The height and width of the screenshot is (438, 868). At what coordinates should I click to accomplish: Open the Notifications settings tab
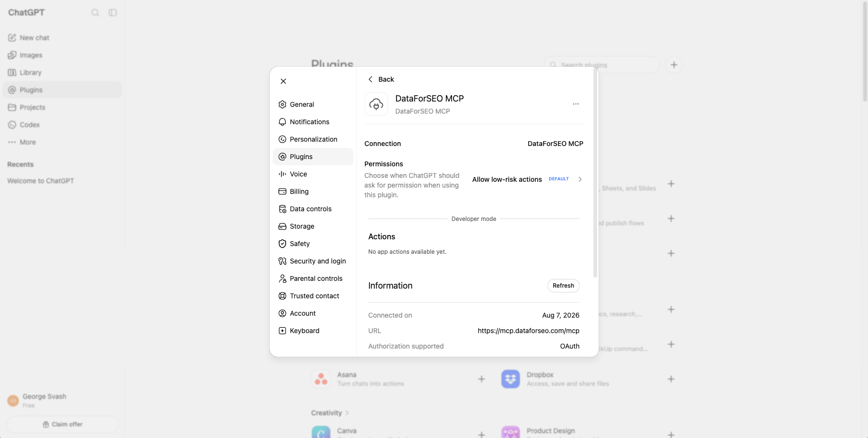(313, 122)
